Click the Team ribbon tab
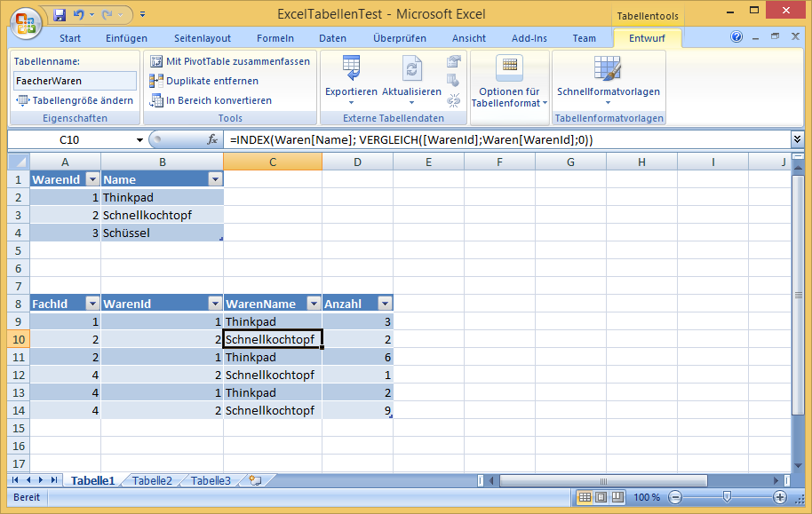812x514 pixels. point(585,38)
